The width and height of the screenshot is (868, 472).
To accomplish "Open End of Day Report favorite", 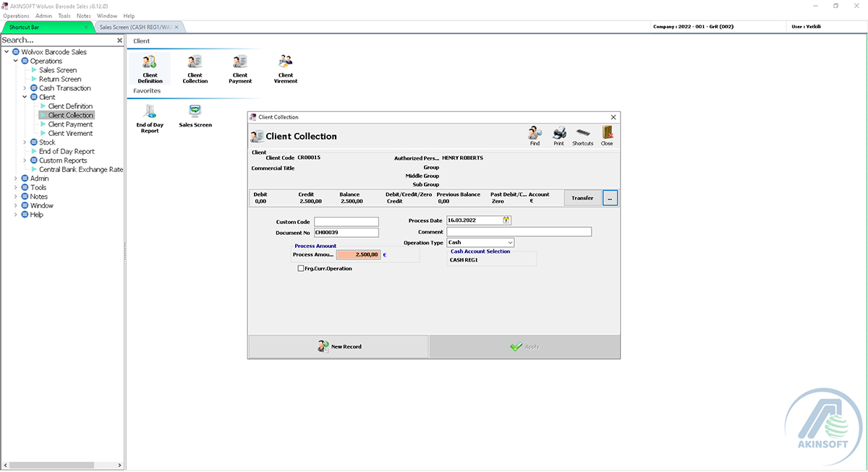I will coord(150,119).
